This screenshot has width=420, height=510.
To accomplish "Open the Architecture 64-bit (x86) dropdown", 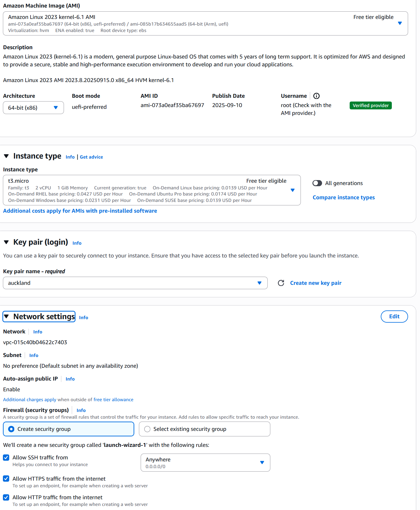I will pos(33,108).
